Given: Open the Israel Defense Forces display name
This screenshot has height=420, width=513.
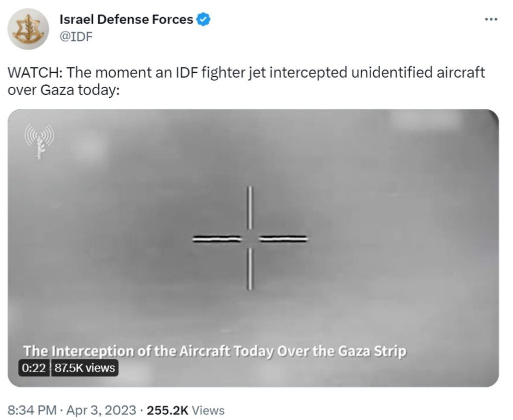Looking at the screenshot, I should (126, 20).
